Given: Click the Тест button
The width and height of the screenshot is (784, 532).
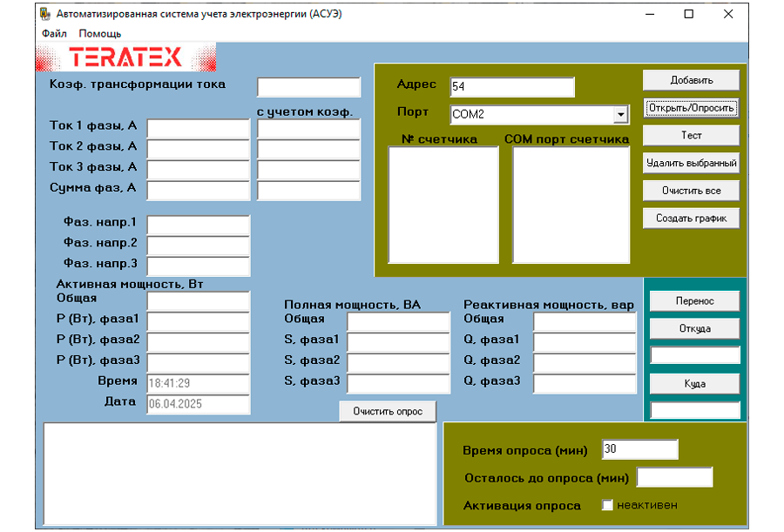Looking at the screenshot, I should (691, 136).
